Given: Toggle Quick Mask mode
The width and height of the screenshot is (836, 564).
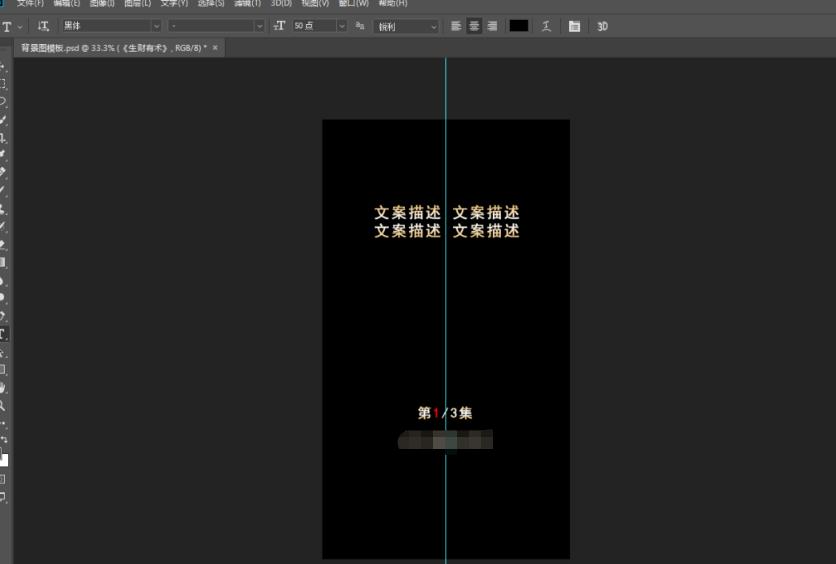Looking at the screenshot, I should click(x=3, y=479).
